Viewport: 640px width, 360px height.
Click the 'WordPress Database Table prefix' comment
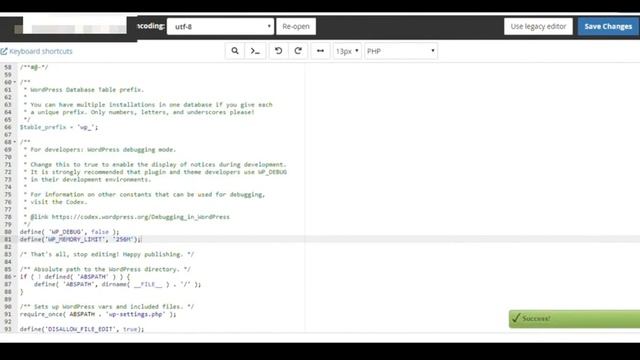pos(87,90)
